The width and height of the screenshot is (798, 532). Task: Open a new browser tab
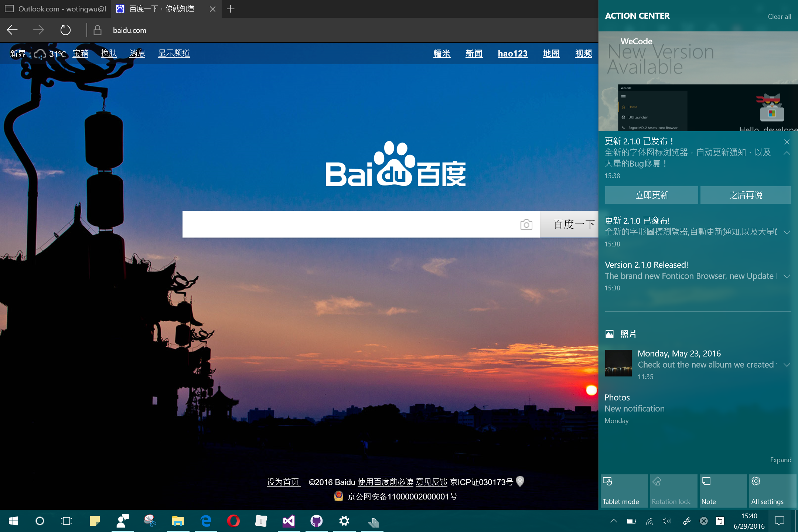click(231, 9)
